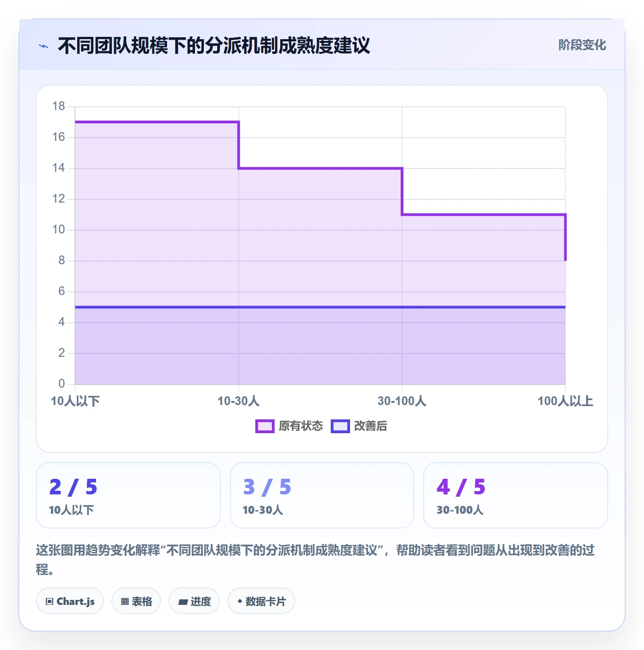Click the lightning bolt icon beside the title

(44, 46)
